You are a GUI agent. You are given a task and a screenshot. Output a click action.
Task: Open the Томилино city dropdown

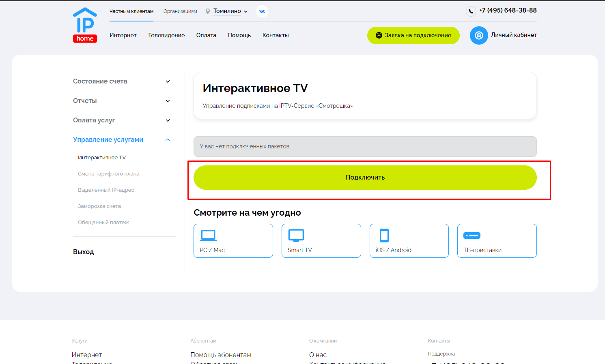tap(230, 11)
